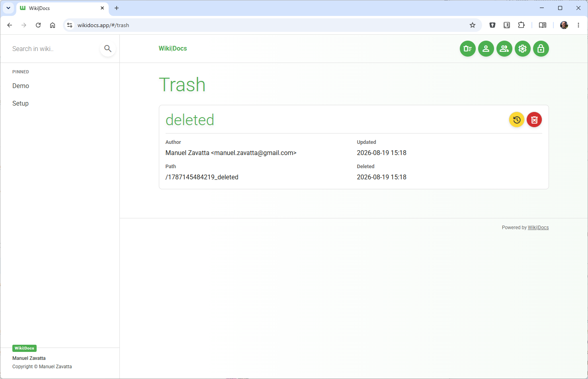The image size is (588, 379).
Task: Expand the tab search dropdown arrow
Action: [8, 8]
